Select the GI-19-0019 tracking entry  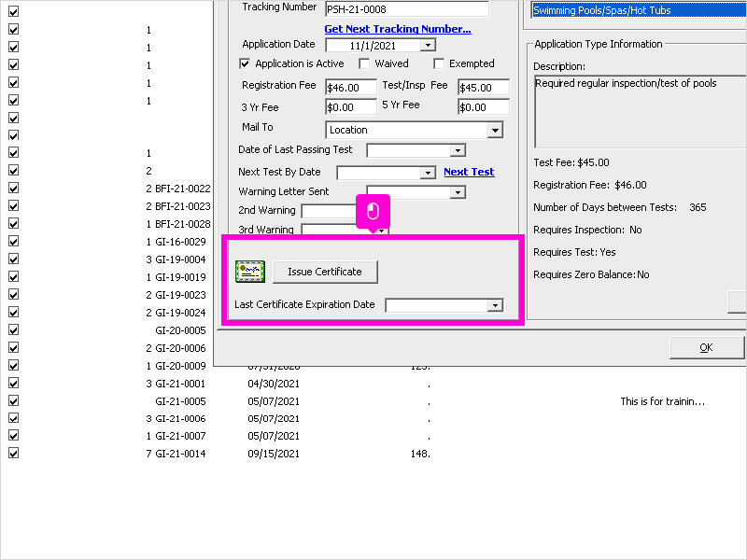coord(180,277)
